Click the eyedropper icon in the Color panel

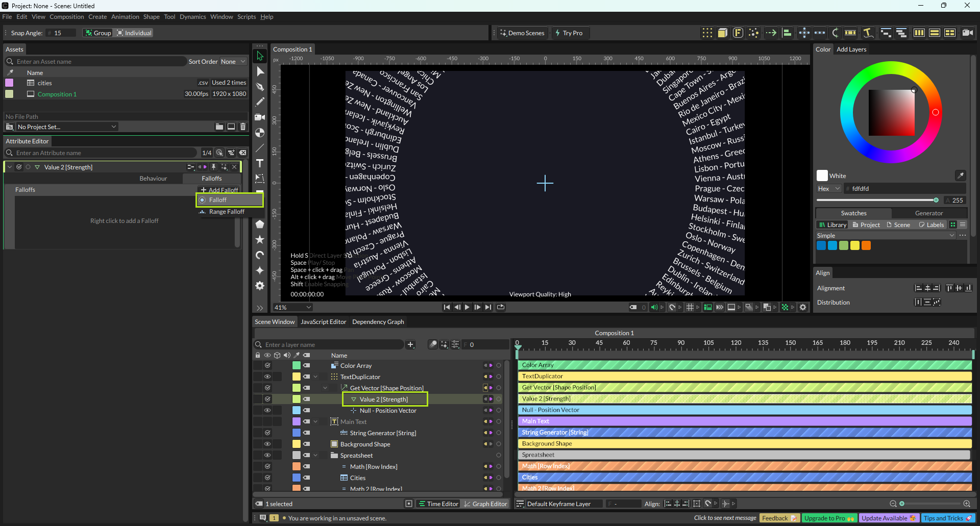pyautogui.click(x=960, y=176)
